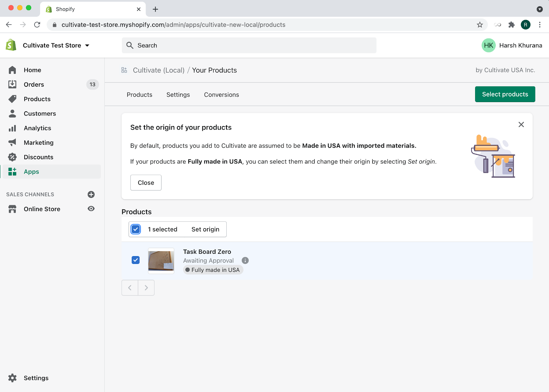Click the Close button in banner

click(x=146, y=183)
